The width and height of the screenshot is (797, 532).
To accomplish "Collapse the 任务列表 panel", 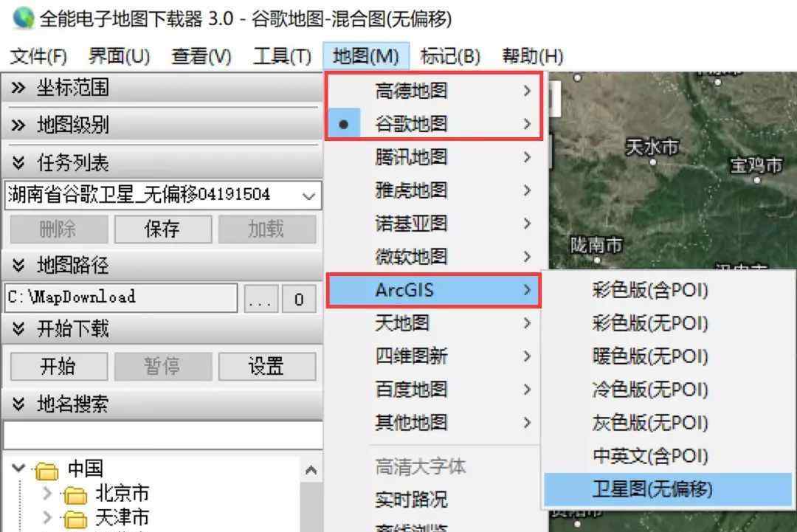I will [x=18, y=162].
